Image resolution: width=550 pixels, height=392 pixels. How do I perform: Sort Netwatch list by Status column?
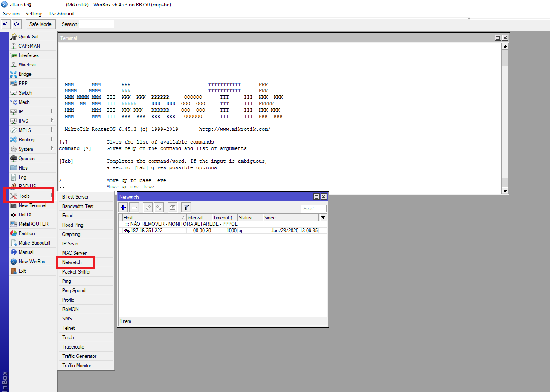coord(250,217)
